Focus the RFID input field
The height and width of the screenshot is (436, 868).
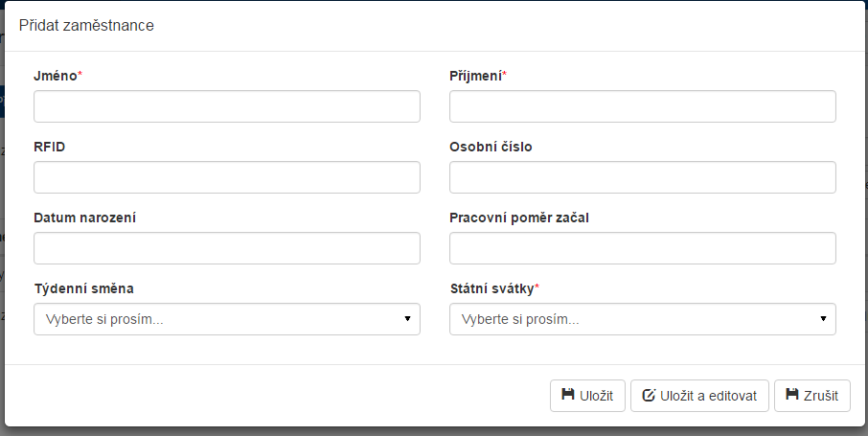[x=227, y=177]
